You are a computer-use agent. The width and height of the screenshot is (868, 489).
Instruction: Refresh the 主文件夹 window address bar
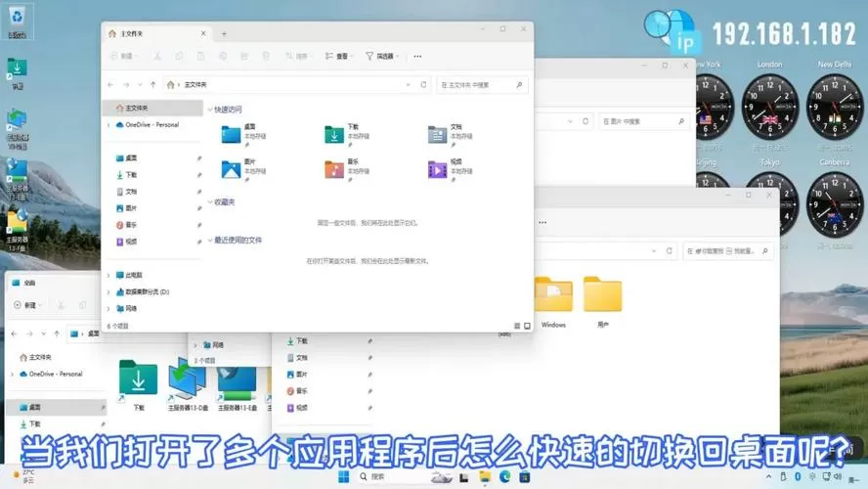coord(423,85)
